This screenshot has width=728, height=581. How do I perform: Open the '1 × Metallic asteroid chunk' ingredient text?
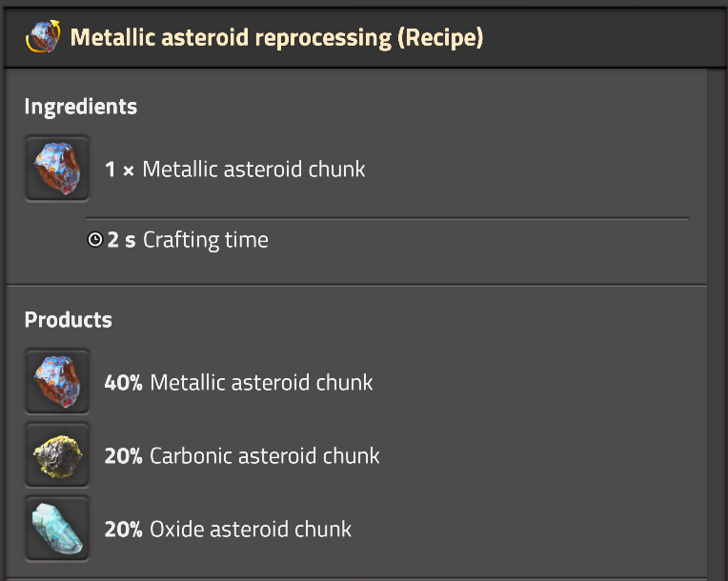[x=235, y=169]
